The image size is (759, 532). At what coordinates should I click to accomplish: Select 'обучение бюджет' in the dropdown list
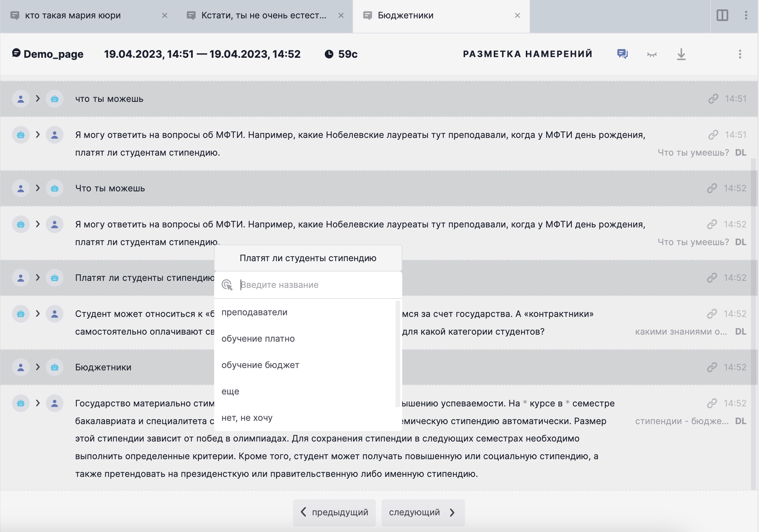pyautogui.click(x=261, y=365)
